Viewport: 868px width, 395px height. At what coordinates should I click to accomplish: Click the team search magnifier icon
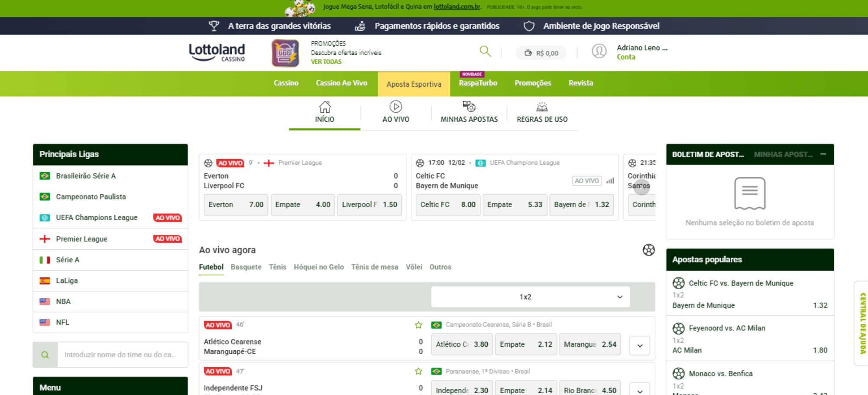coord(45,355)
